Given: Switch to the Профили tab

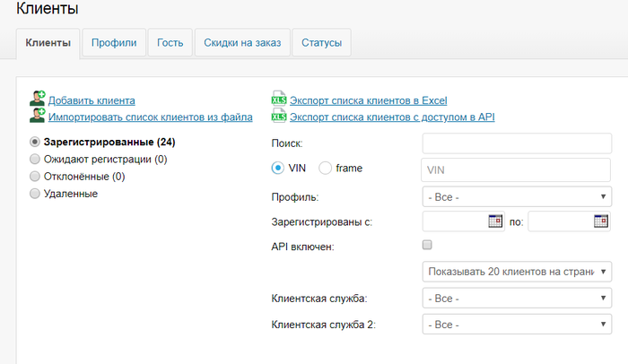Looking at the screenshot, I should [114, 42].
